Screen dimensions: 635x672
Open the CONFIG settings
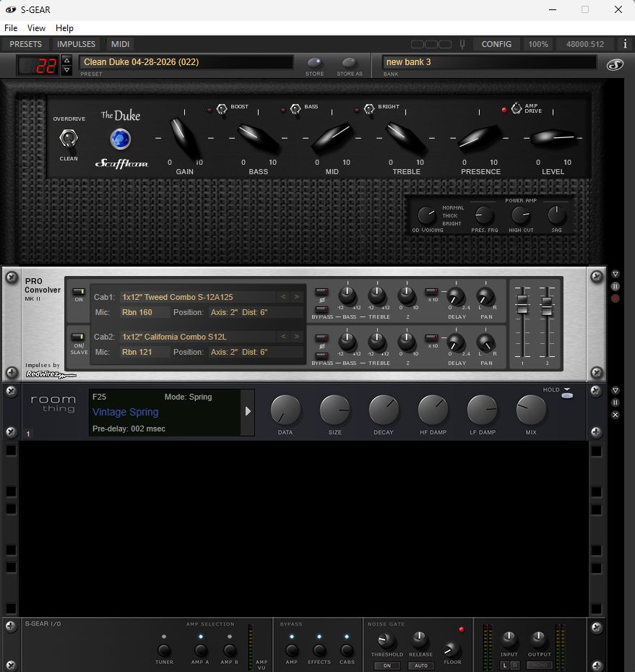pyautogui.click(x=496, y=44)
